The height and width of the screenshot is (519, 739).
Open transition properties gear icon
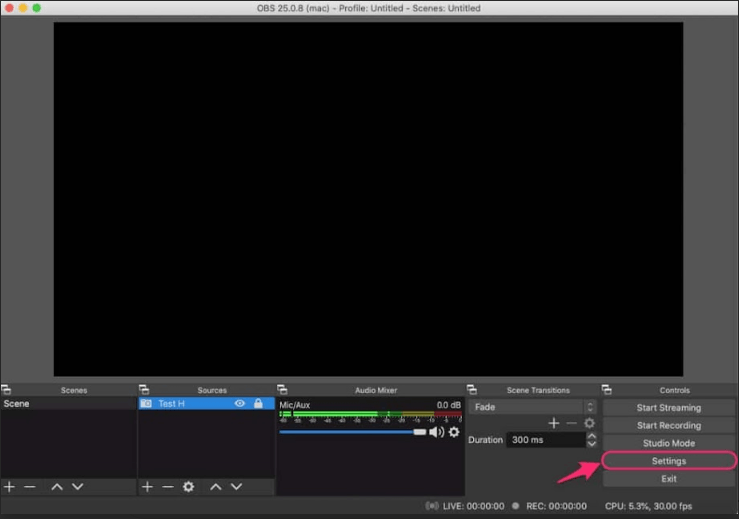point(589,423)
